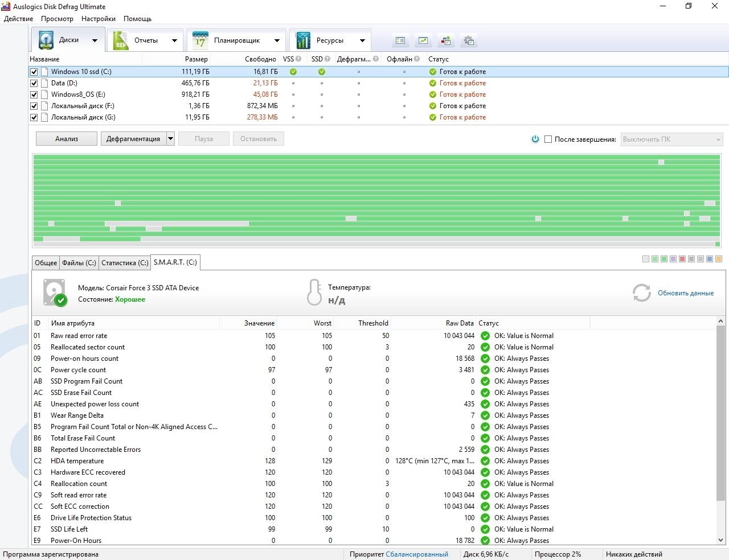The image size is (729, 560).
Task: Sort by the Размер column header
Action: (x=177, y=59)
